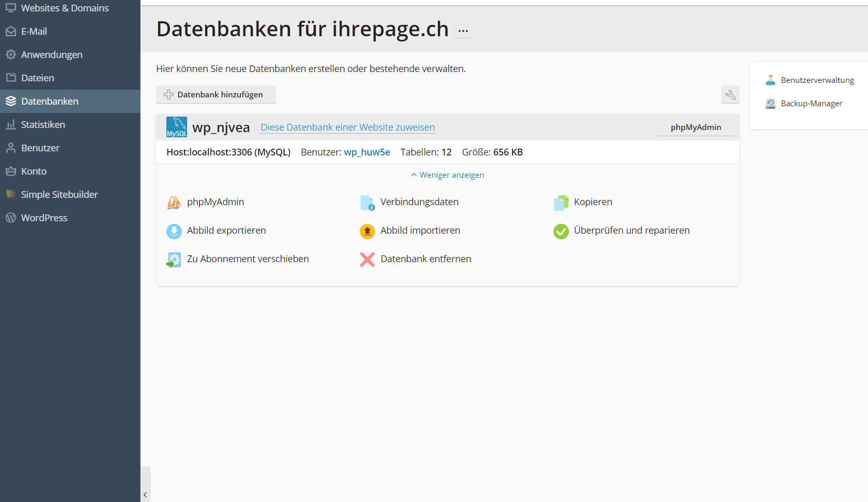Open database user wp_huw5e
This screenshot has height=502, width=868.
click(x=367, y=152)
